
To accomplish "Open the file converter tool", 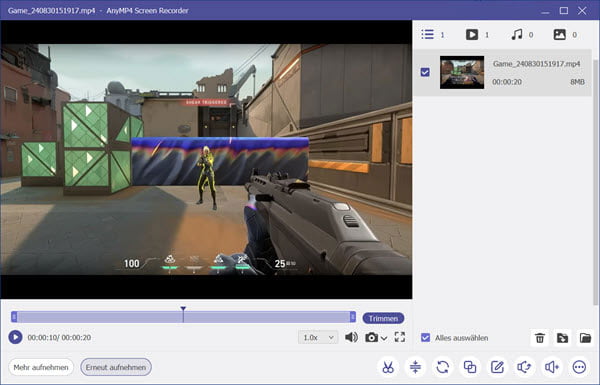I will tap(443, 367).
